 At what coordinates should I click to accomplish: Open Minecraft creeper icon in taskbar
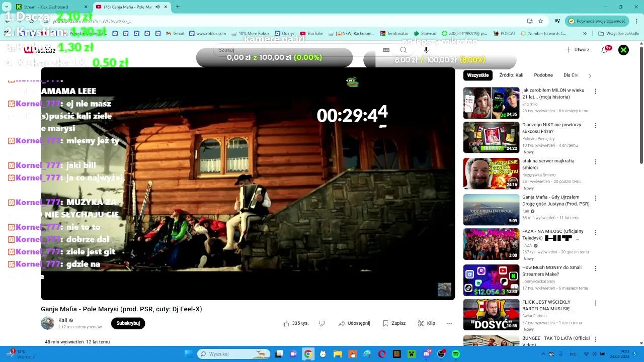tap(412, 354)
